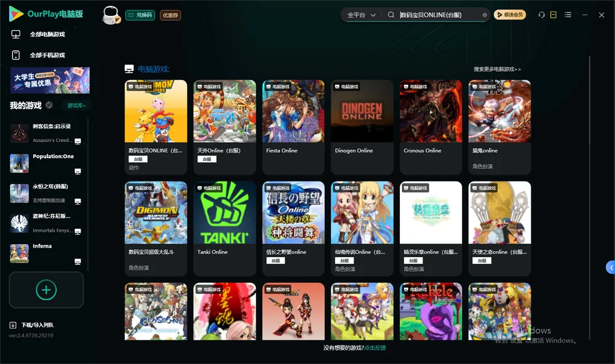
Task: Open Tanki Online game card
Action: 224,228
